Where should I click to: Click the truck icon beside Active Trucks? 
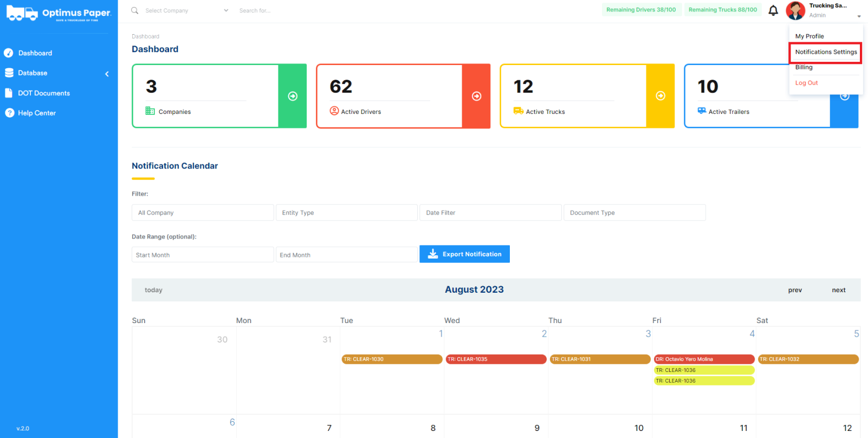(x=519, y=111)
